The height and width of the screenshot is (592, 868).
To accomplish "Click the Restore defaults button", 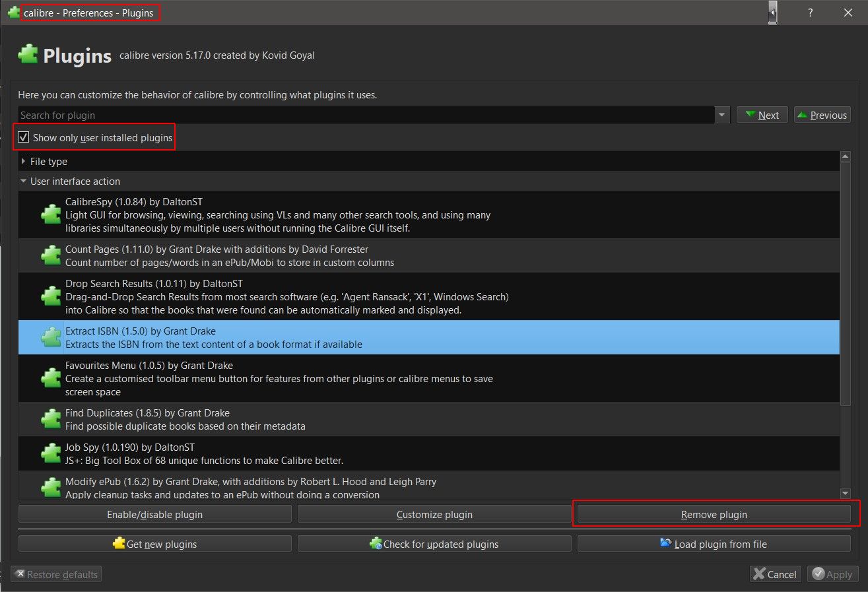I will 56,574.
